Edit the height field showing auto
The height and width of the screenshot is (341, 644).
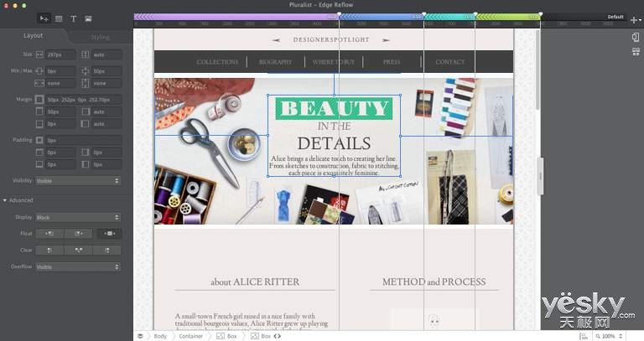pyautogui.click(x=106, y=54)
